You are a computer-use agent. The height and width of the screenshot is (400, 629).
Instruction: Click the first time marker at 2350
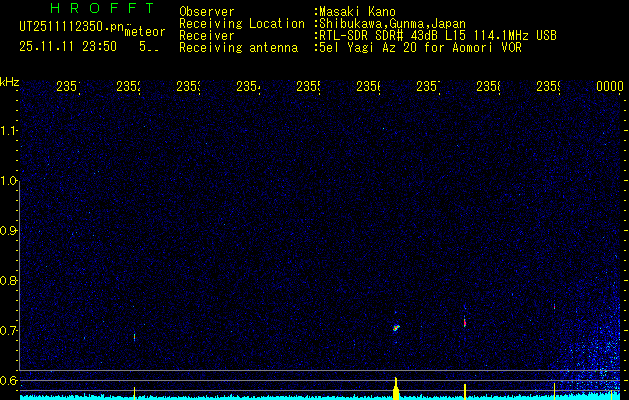point(68,87)
